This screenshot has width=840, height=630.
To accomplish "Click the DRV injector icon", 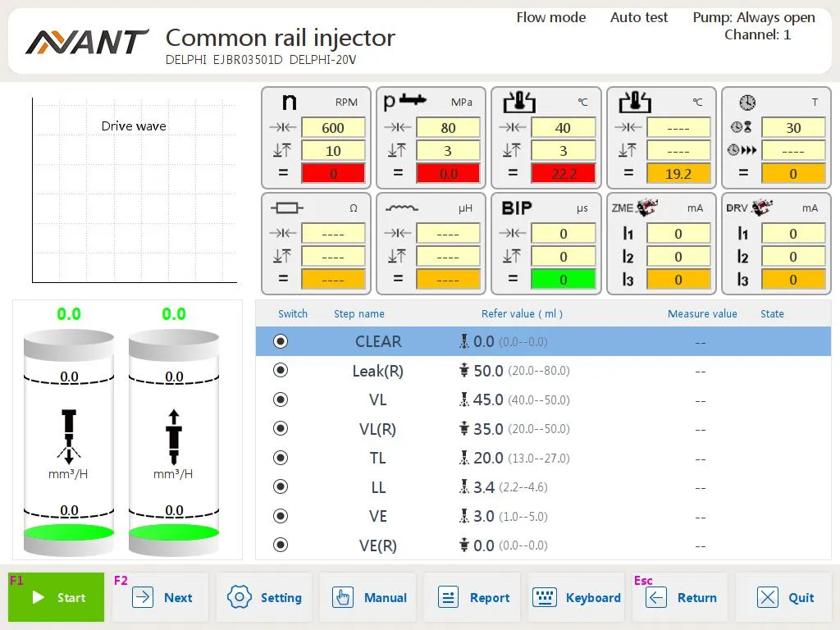I will 763,208.
